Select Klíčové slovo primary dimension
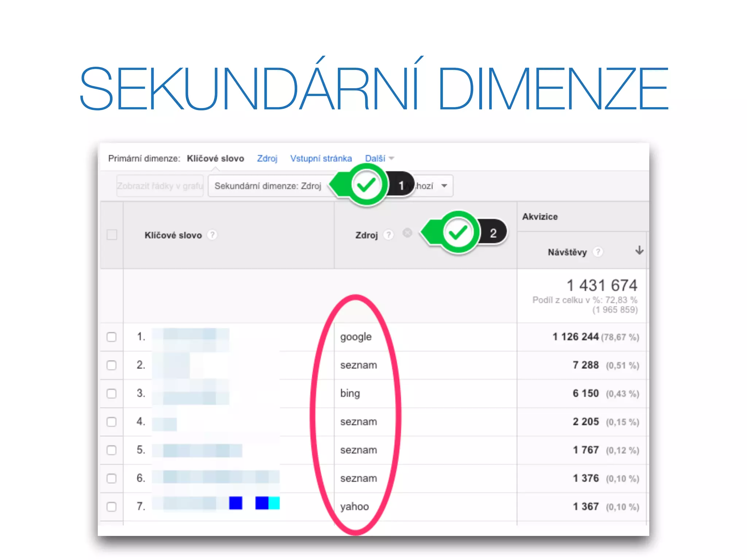Viewport: 747px width, 560px height. tap(216, 159)
